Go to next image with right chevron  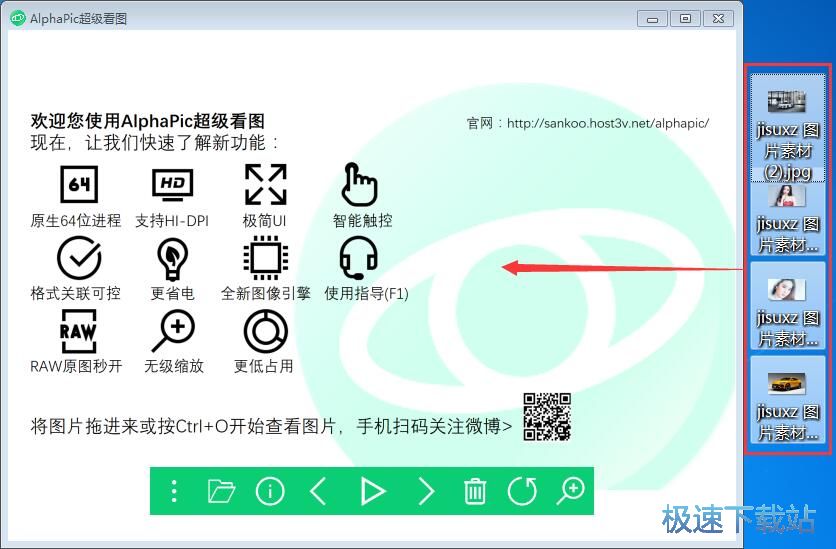426,491
